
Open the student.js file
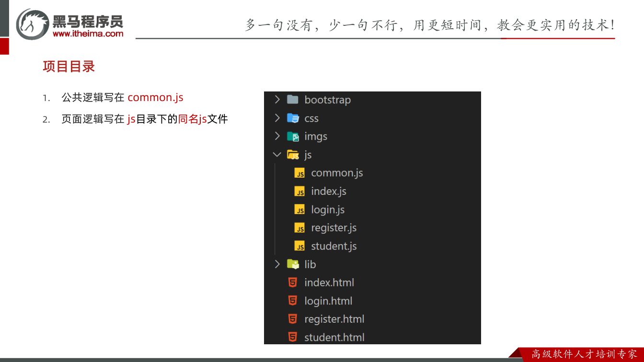334,246
